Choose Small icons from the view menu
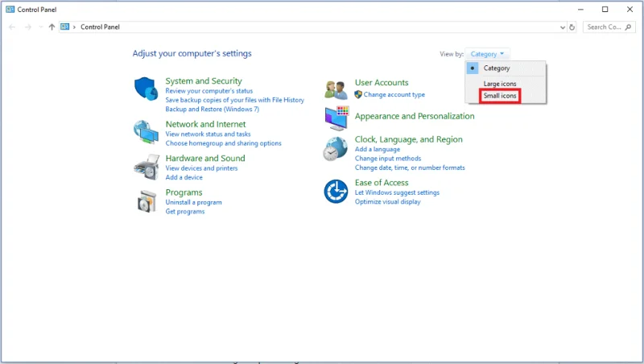 (500, 96)
